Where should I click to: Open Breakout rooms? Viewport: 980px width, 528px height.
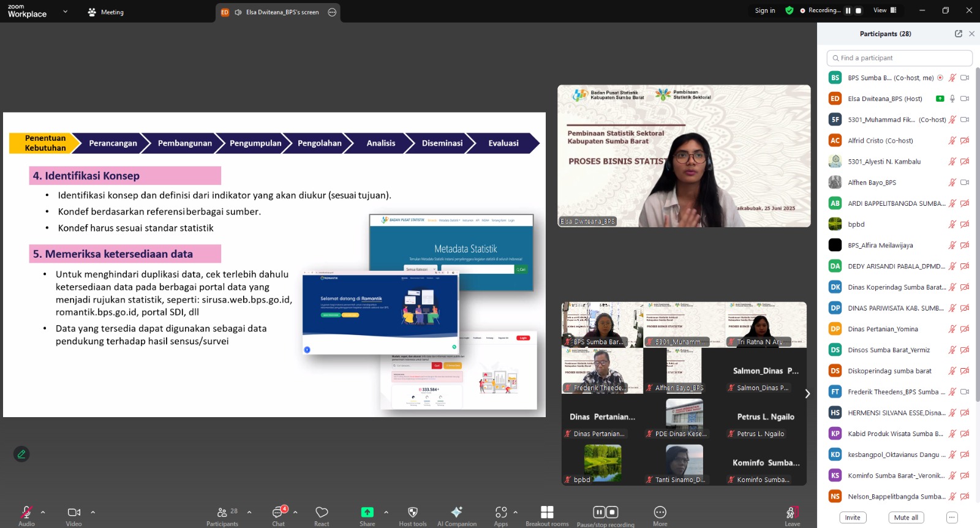tap(547, 512)
